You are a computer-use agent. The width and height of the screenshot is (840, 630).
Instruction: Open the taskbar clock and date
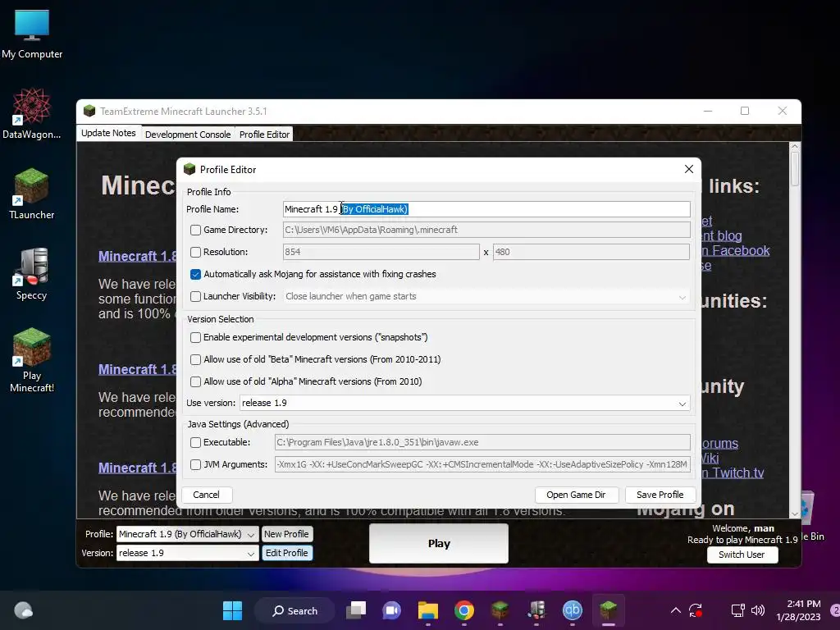point(798,610)
